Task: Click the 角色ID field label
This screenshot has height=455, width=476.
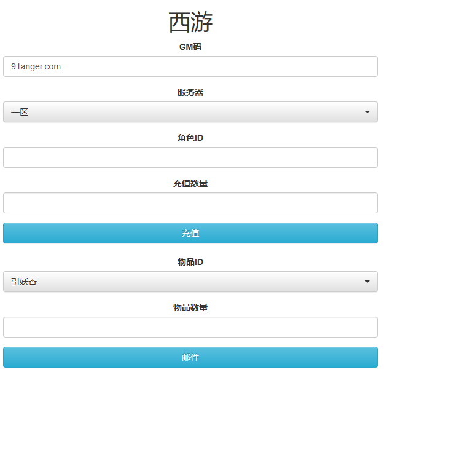Action: point(190,138)
